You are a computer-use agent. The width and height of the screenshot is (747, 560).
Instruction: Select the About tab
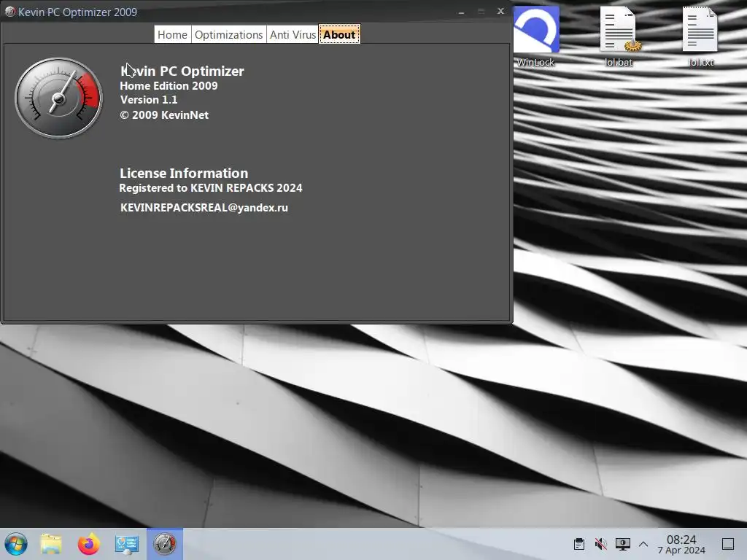pyautogui.click(x=339, y=35)
